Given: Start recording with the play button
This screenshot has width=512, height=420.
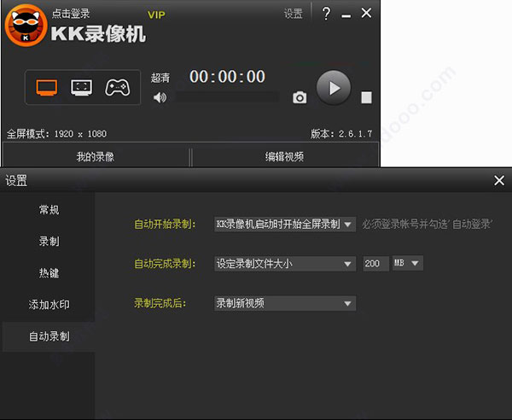Looking at the screenshot, I should pyautogui.click(x=334, y=88).
